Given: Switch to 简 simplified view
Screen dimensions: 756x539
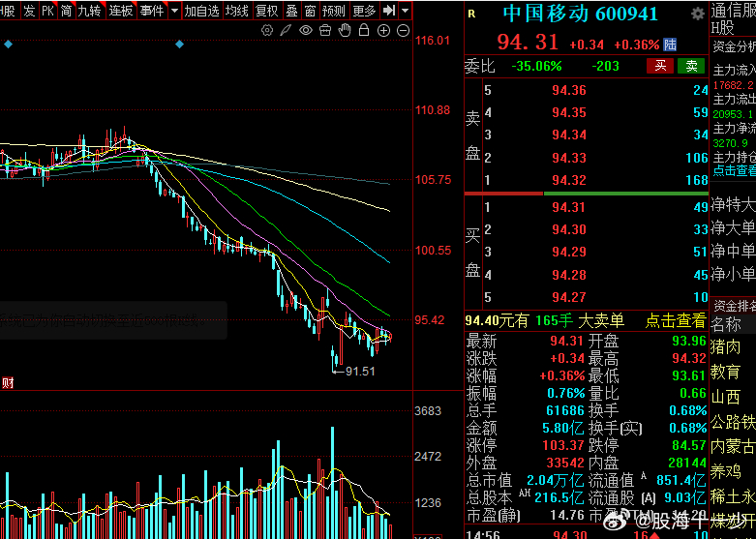Looking at the screenshot, I should pyautogui.click(x=66, y=11).
